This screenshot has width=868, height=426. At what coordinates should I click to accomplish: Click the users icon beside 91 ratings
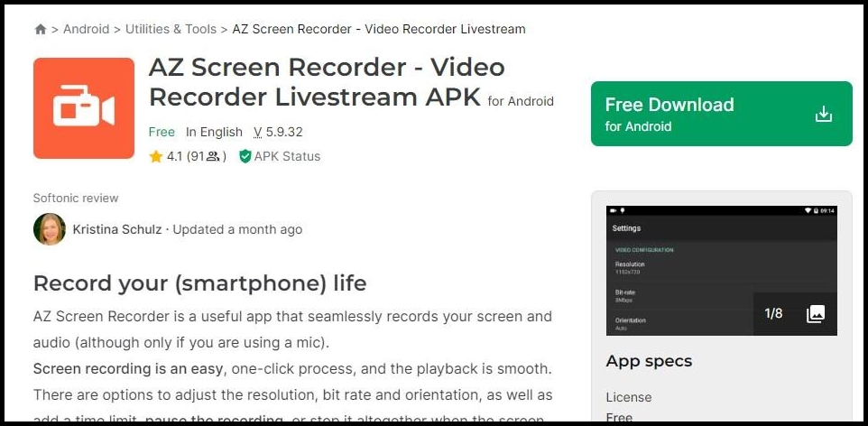point(213,157)
